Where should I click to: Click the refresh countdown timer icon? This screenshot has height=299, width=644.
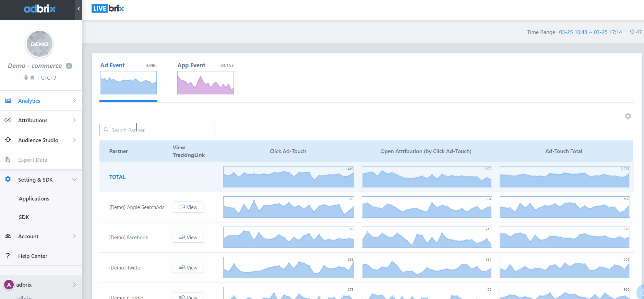[632, 32]
